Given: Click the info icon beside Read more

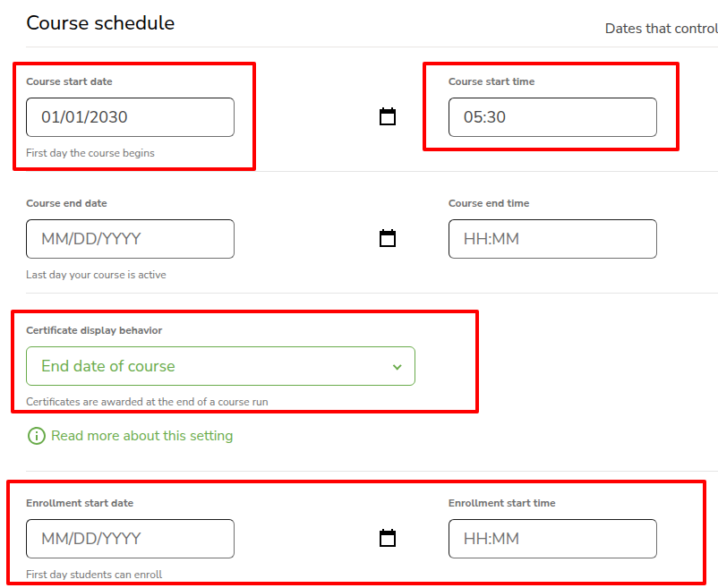Looking at the screenshot, I should tap(37, 436).
